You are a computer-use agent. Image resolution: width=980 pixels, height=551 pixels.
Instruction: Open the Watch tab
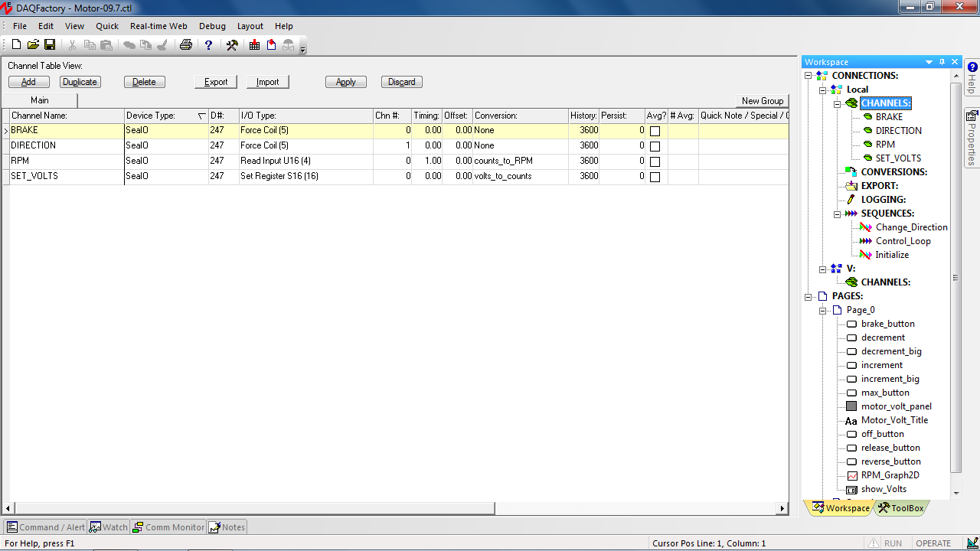(109, 527)
